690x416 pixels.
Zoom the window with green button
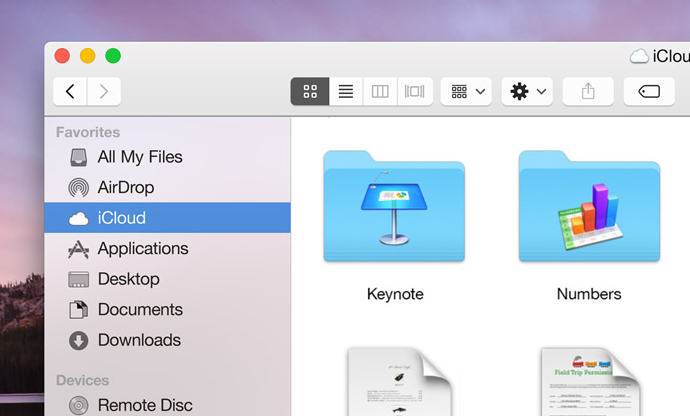113,56
